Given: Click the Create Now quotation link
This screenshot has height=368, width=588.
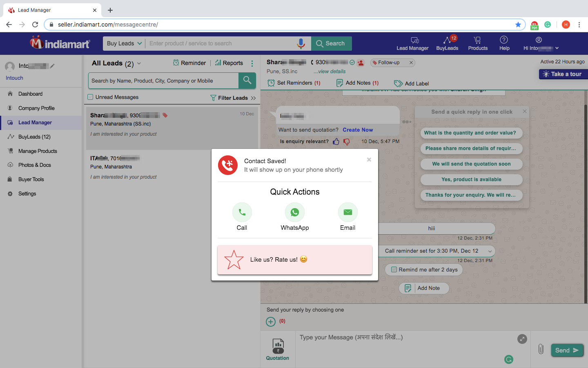Looking at the screenshot, I should [358, 130].
